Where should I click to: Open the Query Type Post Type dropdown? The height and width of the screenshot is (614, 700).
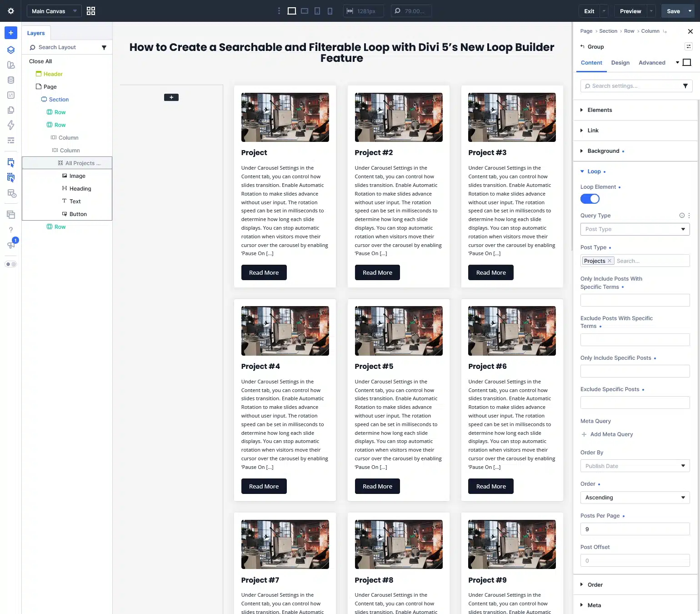pyautogui.click(x=635, y=229)
